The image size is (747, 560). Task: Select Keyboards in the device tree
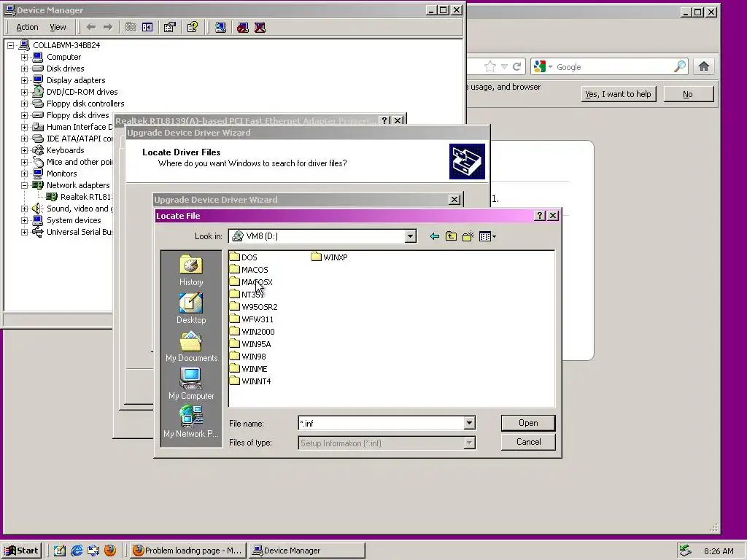[65, 150]
